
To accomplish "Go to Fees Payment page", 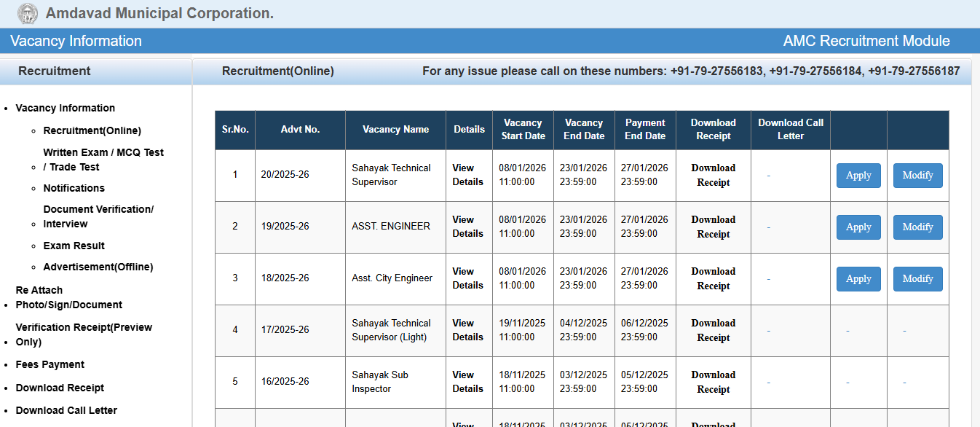I will pyautogui.click(x=50, y=364).
